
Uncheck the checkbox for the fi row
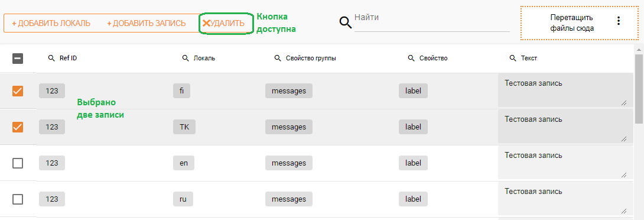pos(18,91)
